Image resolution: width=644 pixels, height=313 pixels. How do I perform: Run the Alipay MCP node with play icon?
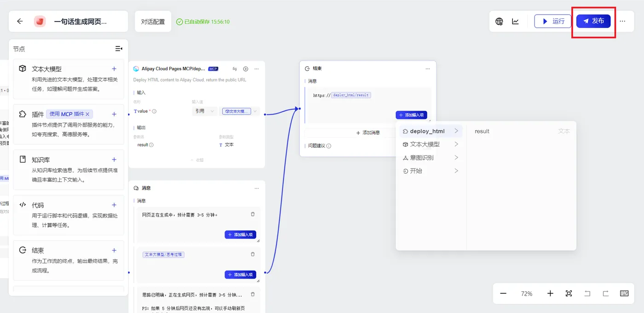click(246, 69)
